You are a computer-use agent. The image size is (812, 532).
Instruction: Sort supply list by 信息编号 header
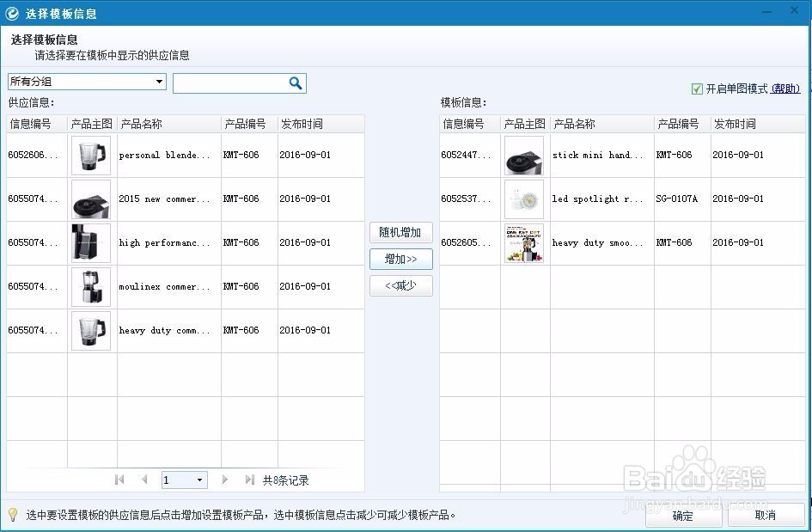tap(37, 124)
